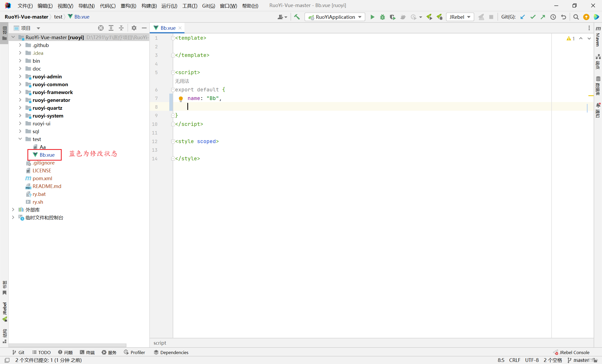Screen dimensions: 602x364
Task: Start debugging using the bug icon
Action: coord(382,17)
